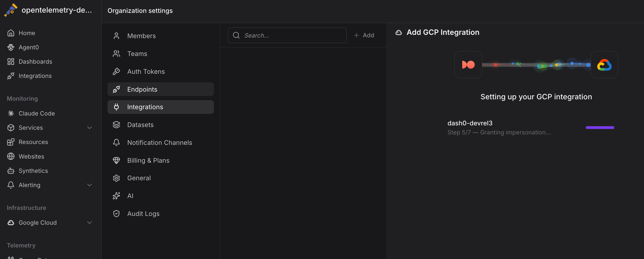Viewport: 644px width, 259px height.
Task: Click the Billing & Plans gem icon
Action: pos(116,161)
